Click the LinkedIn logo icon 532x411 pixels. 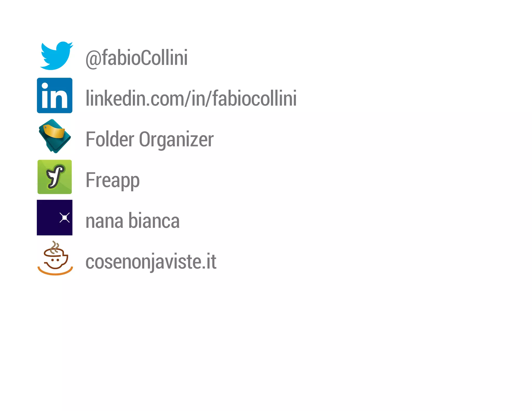tap(55, 95)
